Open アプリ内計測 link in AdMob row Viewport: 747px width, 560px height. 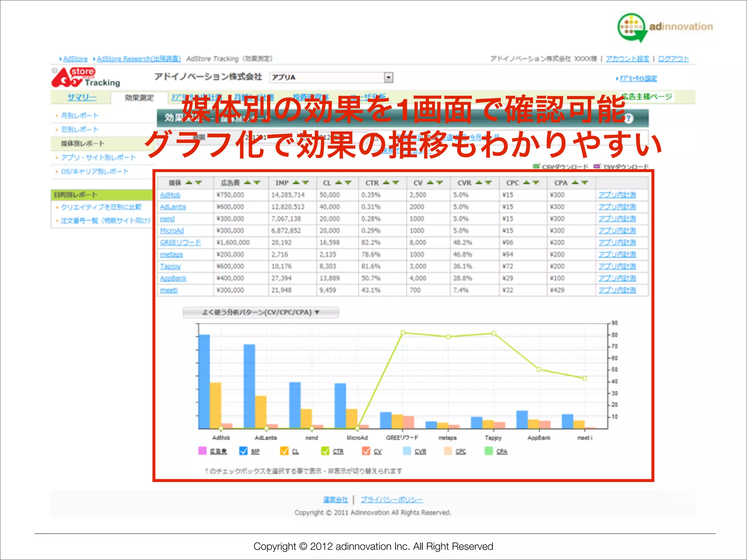pyautogui.click(x=617, y=195)
